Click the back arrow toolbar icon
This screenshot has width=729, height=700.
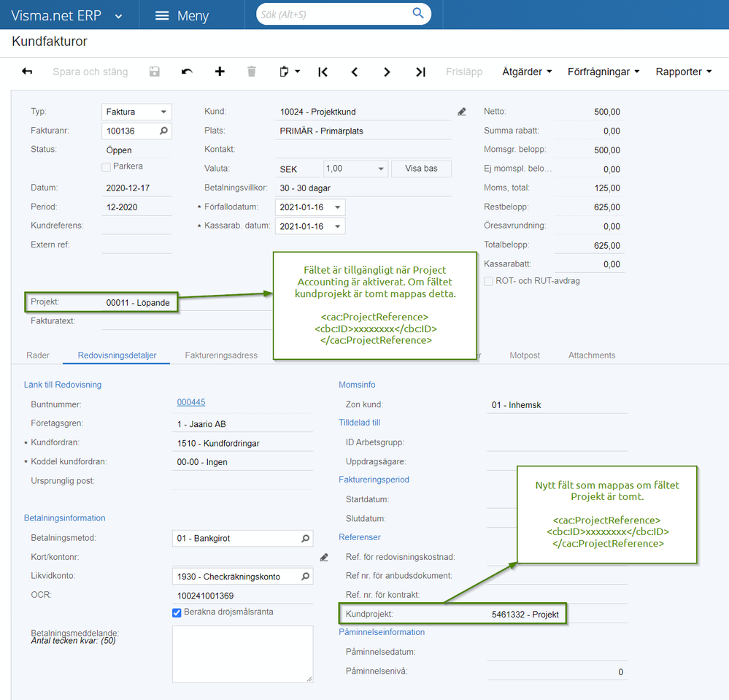coord(27,71)
